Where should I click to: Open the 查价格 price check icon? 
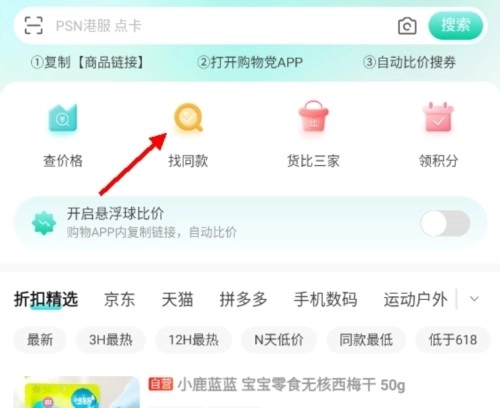(x=63, y=118)
